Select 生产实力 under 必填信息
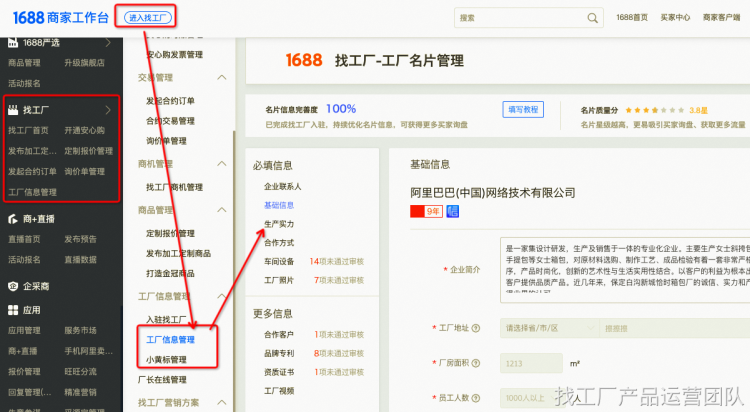The image size is (750, 412). click(279, 223)
